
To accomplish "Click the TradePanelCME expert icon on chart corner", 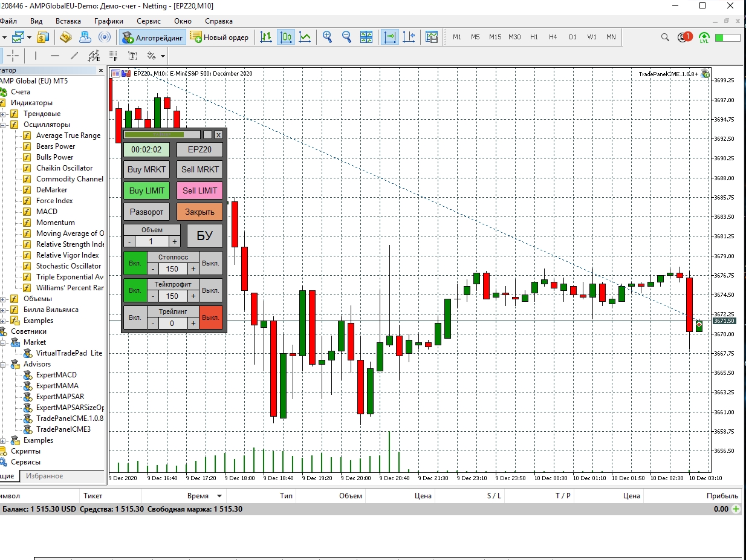I will click(x=705, y=74).
